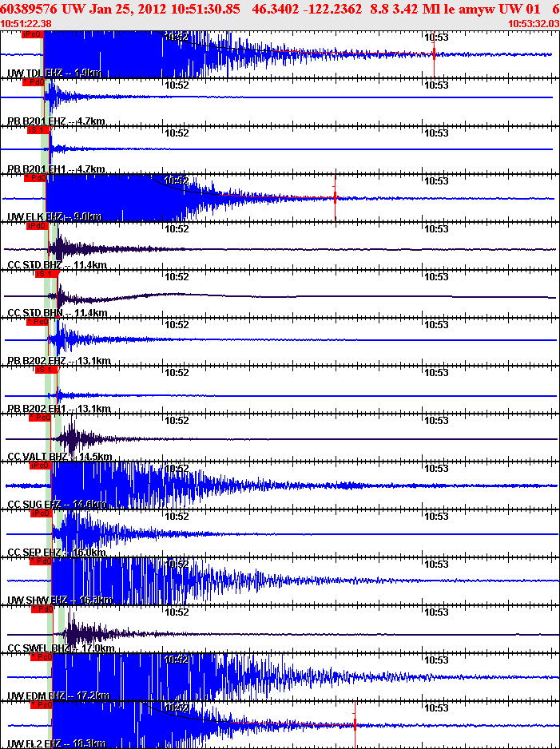Click station label 'UW SHW EHZ -- 16.5km'
The height and width of the screenshot is (749, 560).
(x=60, y=600)
